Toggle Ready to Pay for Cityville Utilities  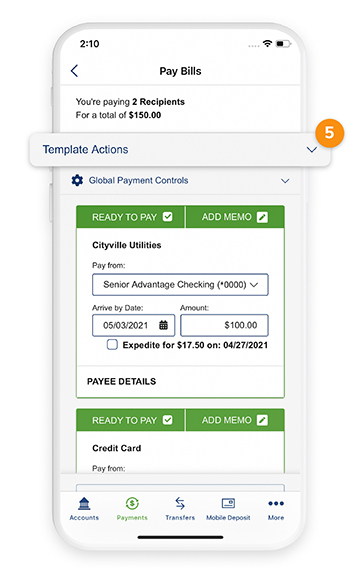pos(130,217)
